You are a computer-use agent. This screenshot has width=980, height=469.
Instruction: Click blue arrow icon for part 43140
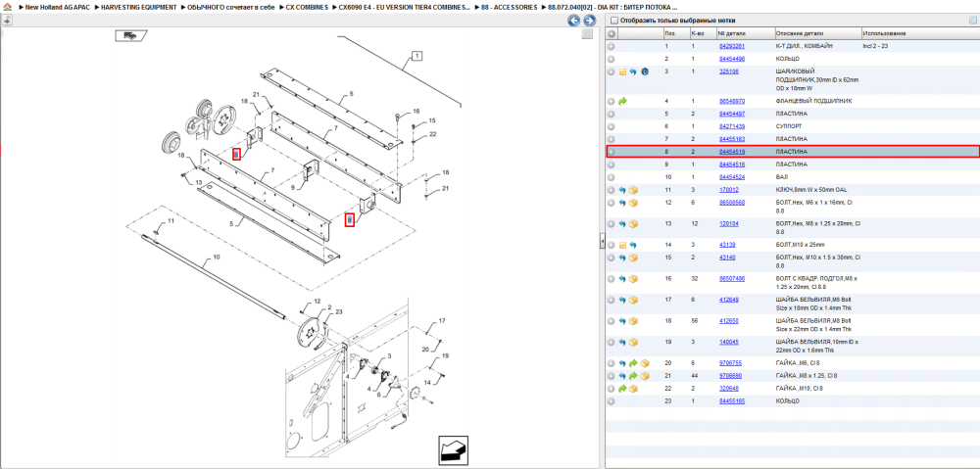(622, 258)
